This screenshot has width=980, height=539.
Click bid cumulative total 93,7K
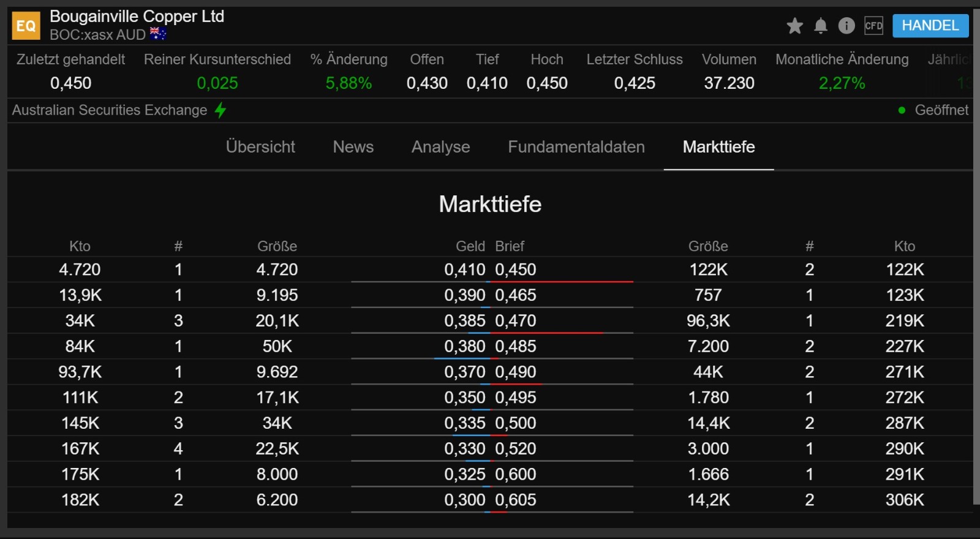point(80,372)
